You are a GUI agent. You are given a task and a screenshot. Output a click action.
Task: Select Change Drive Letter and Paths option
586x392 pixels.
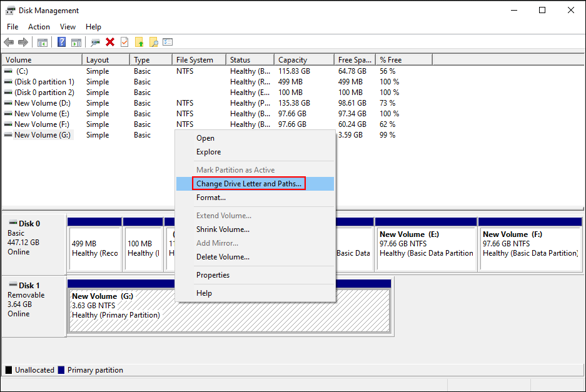[x=249, y=184]
